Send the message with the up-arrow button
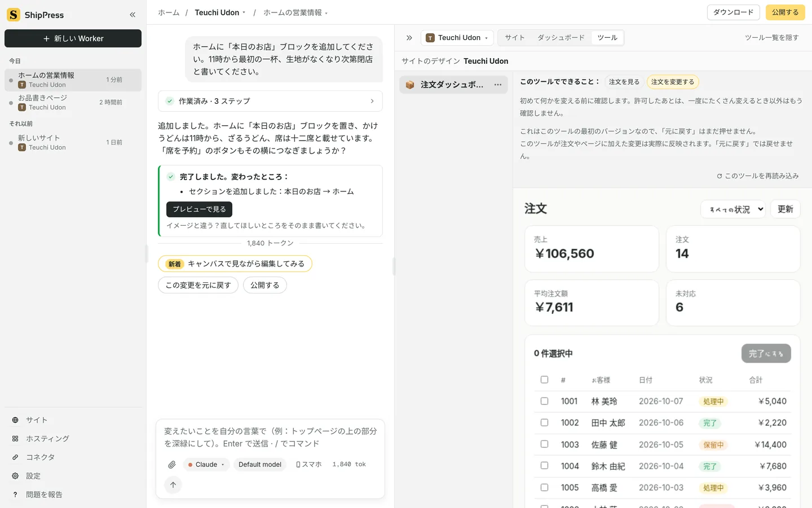812x508 pixels. click(x=173, y=485)
